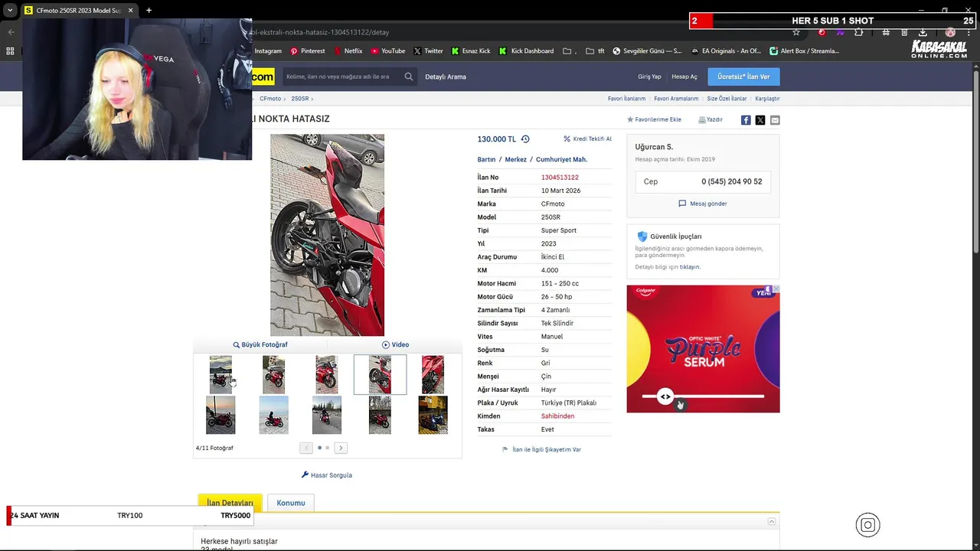Open Detaylı Arama advanced search
This screenshot has width=980, height=551.
click(x=446, y=77)
